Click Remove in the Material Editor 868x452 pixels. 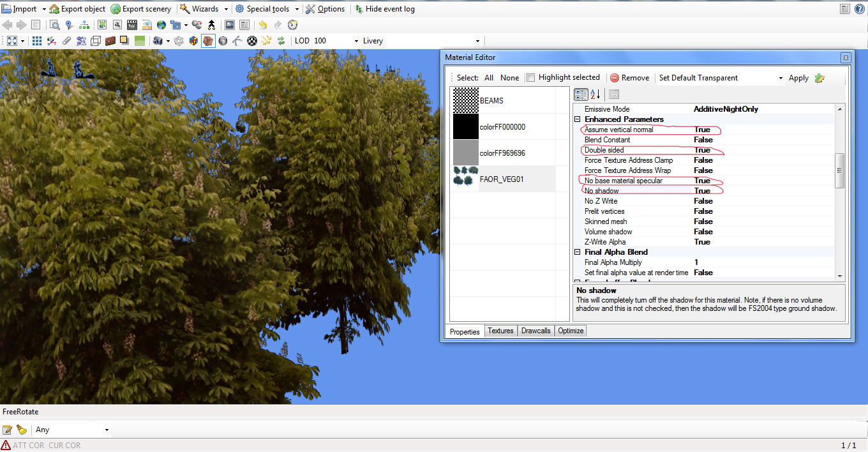(x=629, y=78)
